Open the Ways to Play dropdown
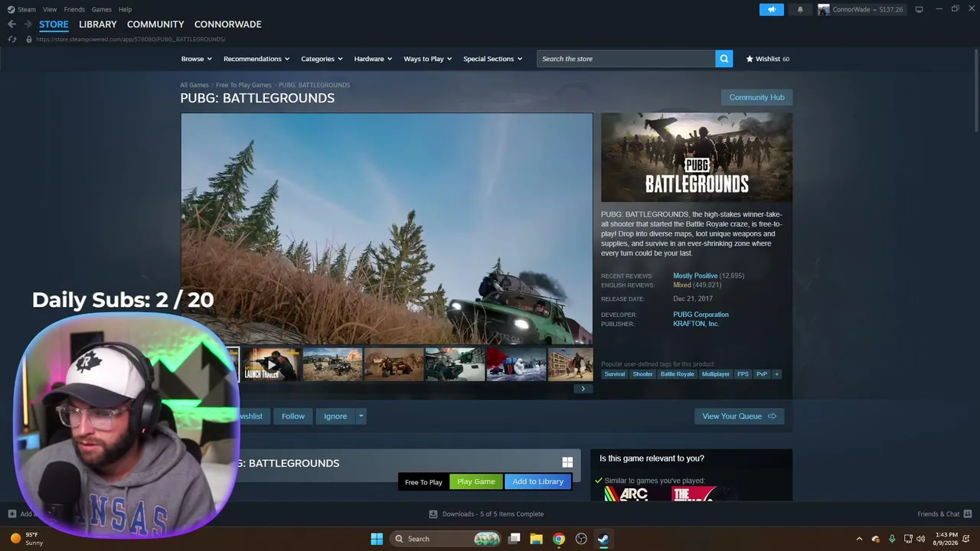Viewport: 980px width, 551px height. [428, 59]
